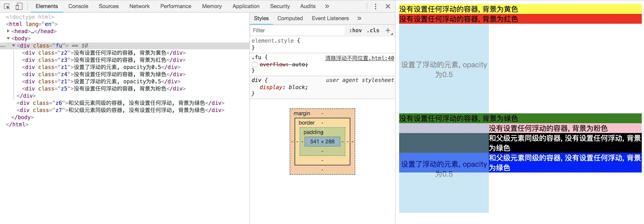Open the DevTools three-dot customize menu
The image size is (644, 224).
coord(375,6)
